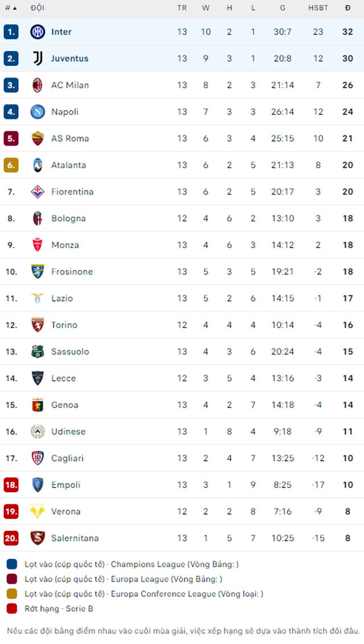This screenshot has width=364, height=644.
Task: Click the Juventus logo icon
Action: point(37,58)
